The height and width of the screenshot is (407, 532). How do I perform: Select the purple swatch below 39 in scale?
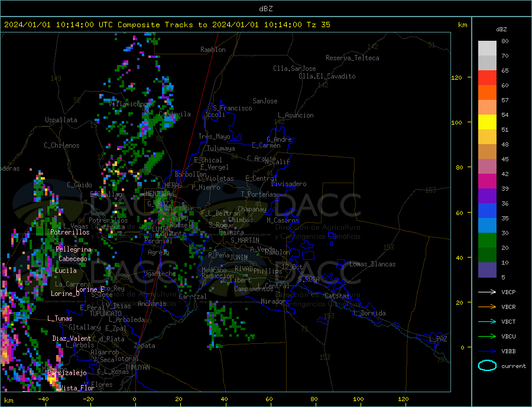[x=488, y=196]
